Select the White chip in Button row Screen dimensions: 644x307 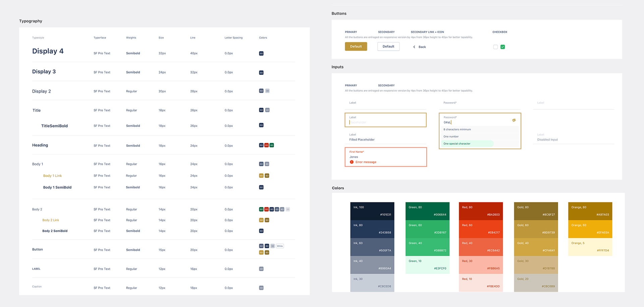click(x=280, y=246)
